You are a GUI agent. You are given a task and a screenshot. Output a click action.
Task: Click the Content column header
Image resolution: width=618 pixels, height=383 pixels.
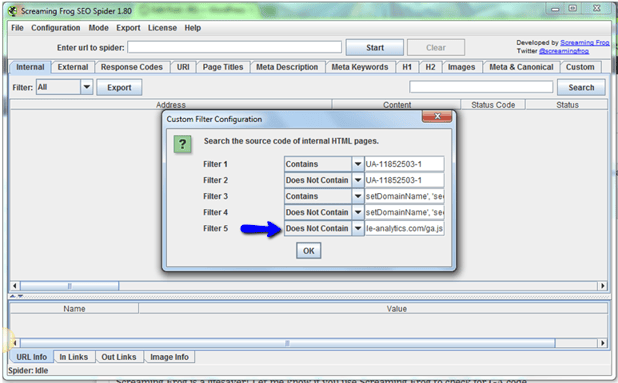[x=397, y=105]
